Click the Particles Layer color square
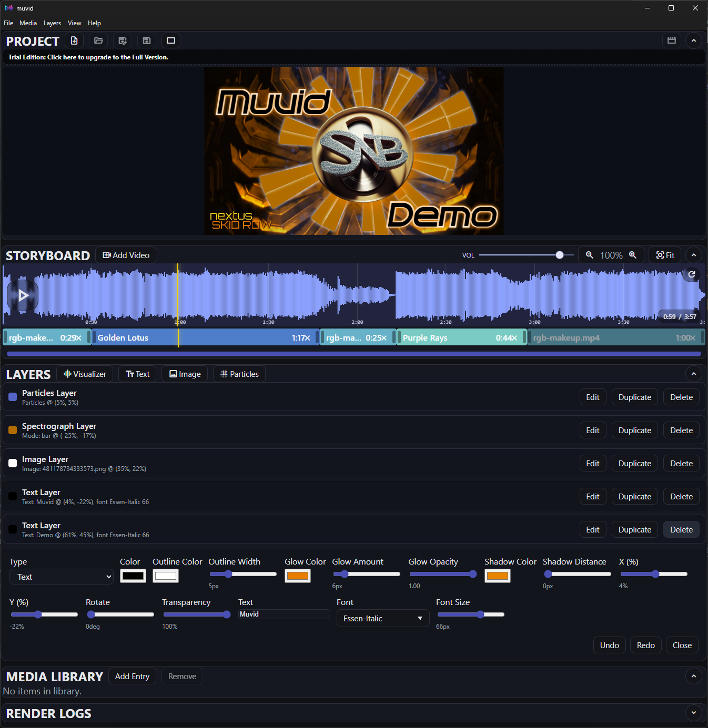This screenshot has width=708, height=728. (12, 397)
